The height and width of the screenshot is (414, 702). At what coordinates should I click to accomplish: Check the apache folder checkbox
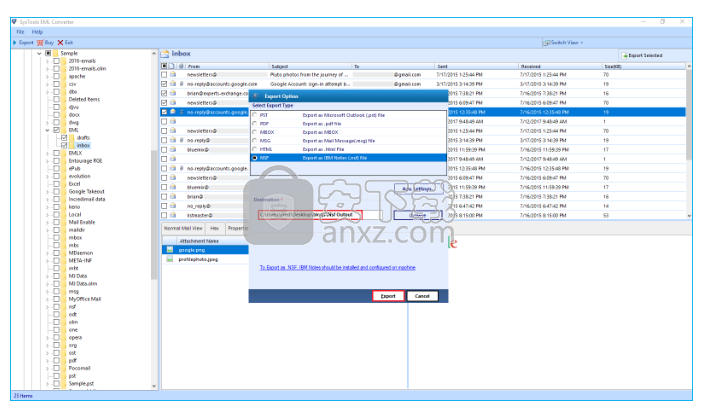point(56,77)
